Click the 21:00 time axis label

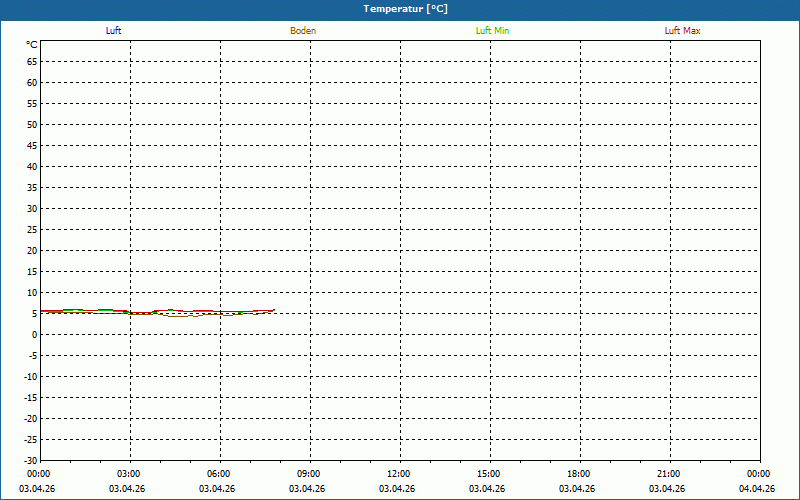[x=668, y=474]
